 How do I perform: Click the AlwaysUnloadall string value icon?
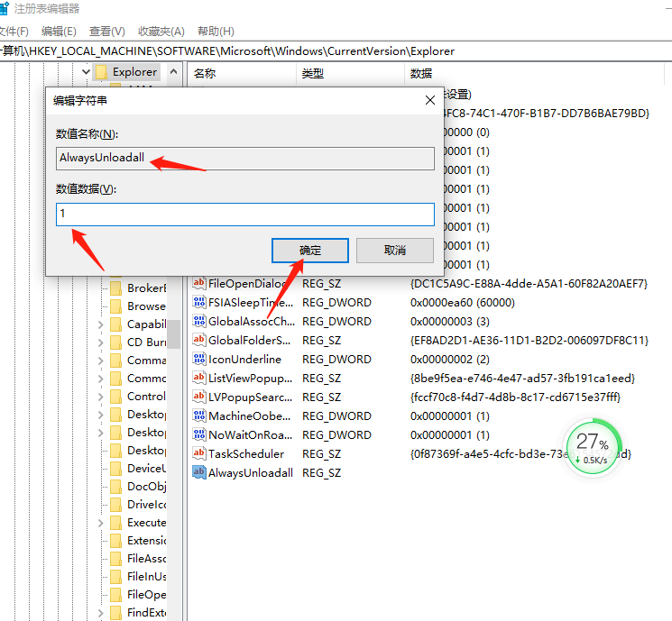(198, 473)
